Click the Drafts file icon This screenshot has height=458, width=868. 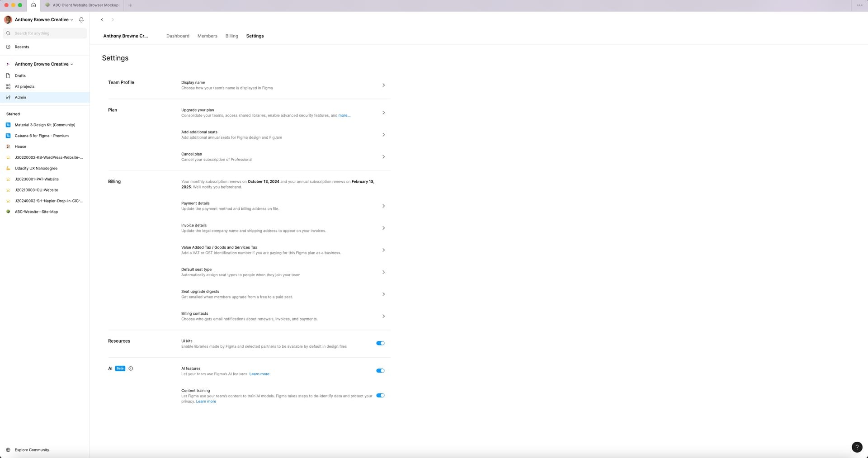[8, 76]
